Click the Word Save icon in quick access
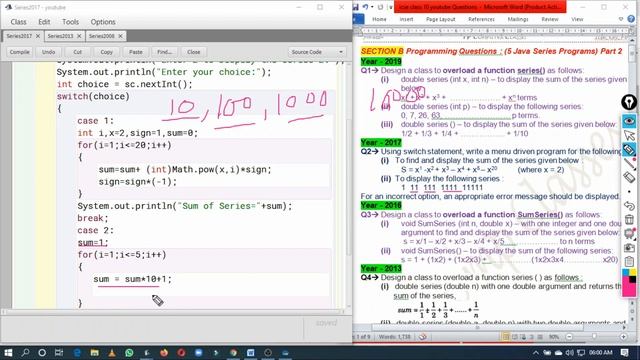This screenshot has width=640, height=360. point(356,7)
